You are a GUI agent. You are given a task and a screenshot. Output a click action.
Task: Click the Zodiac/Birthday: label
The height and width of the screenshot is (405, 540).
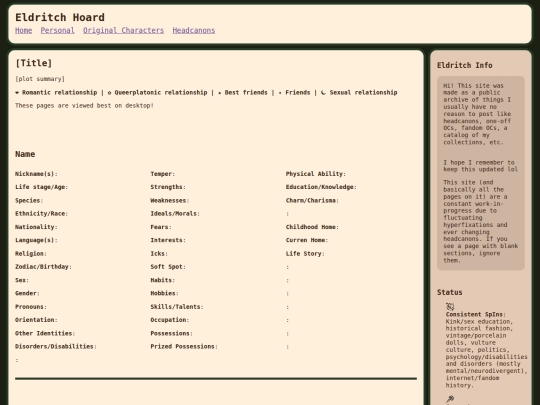[x=43, y=267]
